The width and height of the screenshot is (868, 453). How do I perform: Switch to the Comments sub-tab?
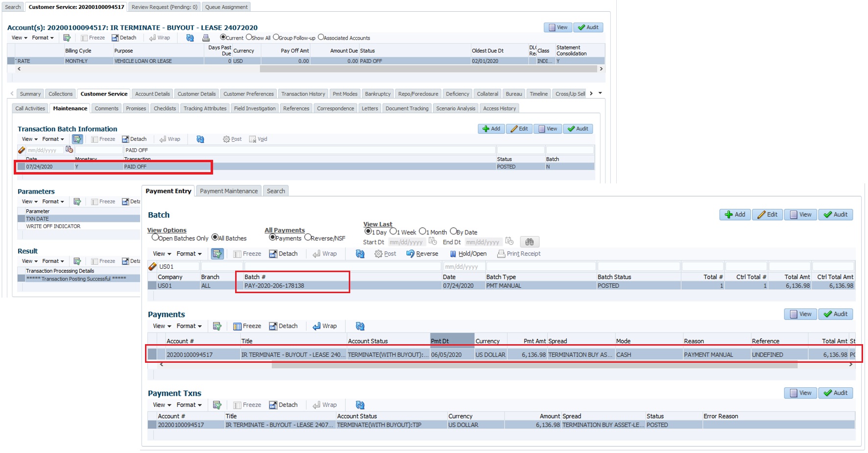[x=106, y=109]
